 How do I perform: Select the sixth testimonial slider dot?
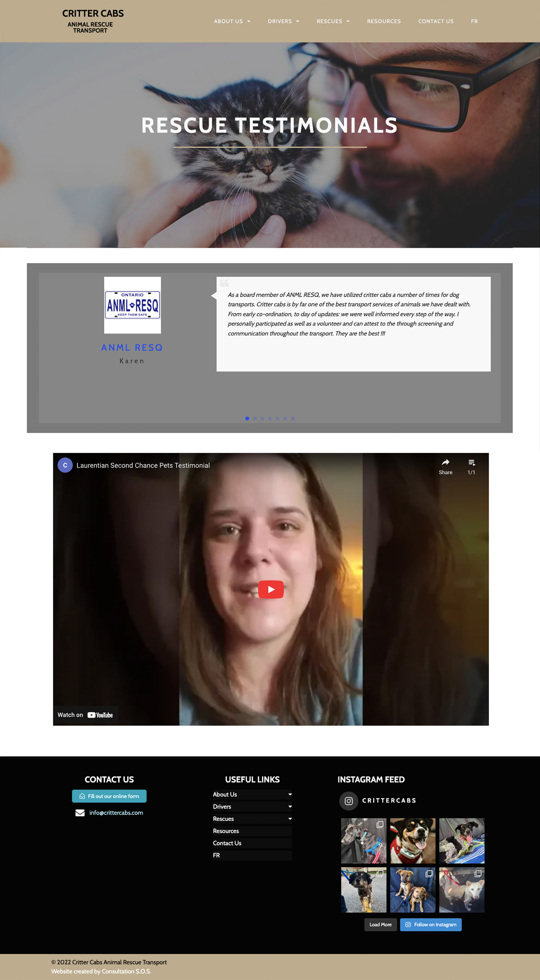click(285, 418)
